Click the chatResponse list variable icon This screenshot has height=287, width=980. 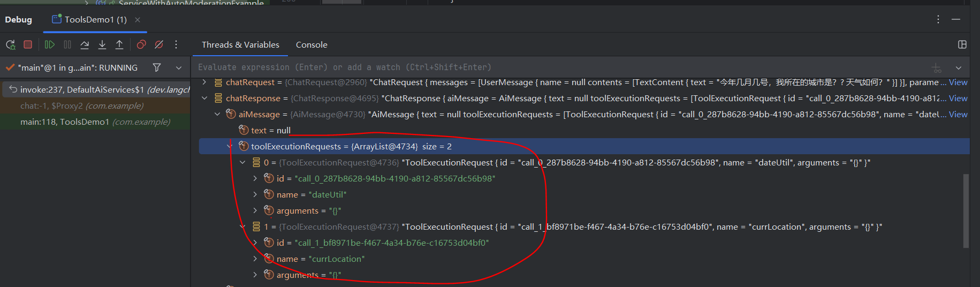pyautogui.click(x=218, y=98)
